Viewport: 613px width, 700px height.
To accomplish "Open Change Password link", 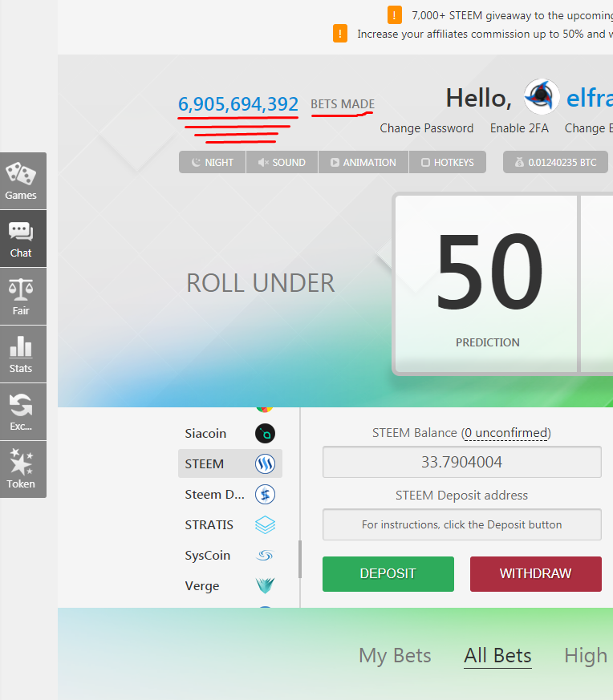I will (x=427, y=128).
